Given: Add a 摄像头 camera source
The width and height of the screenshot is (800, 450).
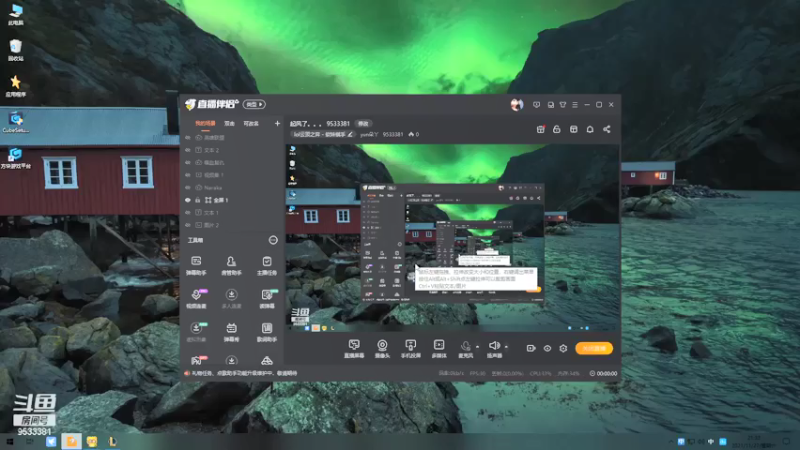Looking at the screenshot, I should tap(382, 348).
